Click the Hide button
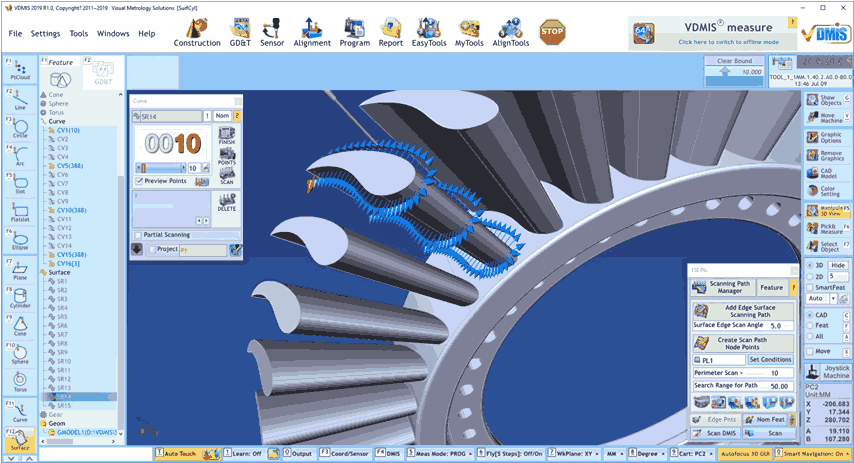The height and width of the screenshot is (463, 854). [838, 265]
